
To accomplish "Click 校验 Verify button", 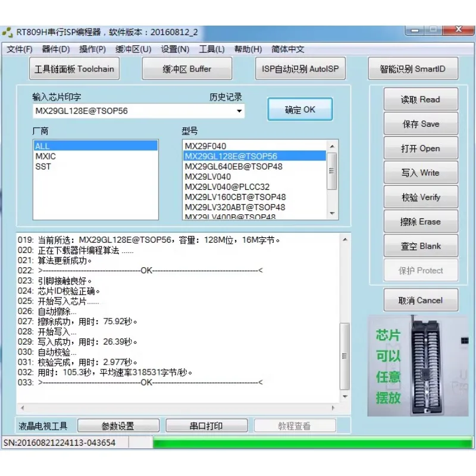I will (421, 197).
